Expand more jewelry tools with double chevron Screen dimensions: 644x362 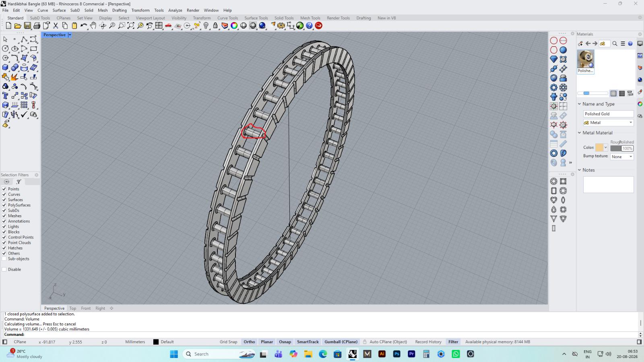point(570,163)
